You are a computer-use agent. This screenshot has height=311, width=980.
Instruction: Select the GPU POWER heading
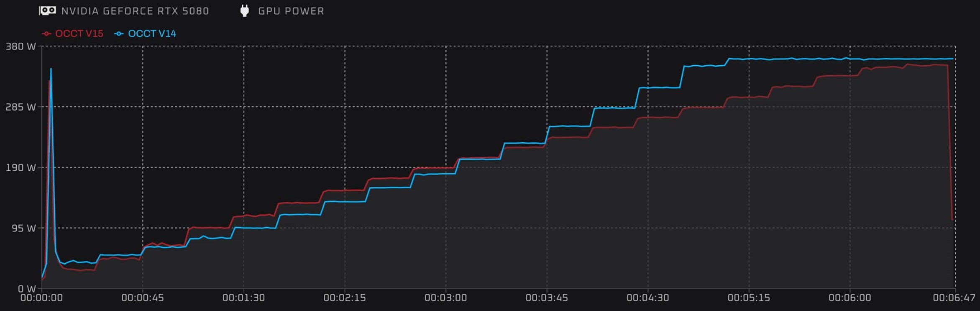coord(291,11)
